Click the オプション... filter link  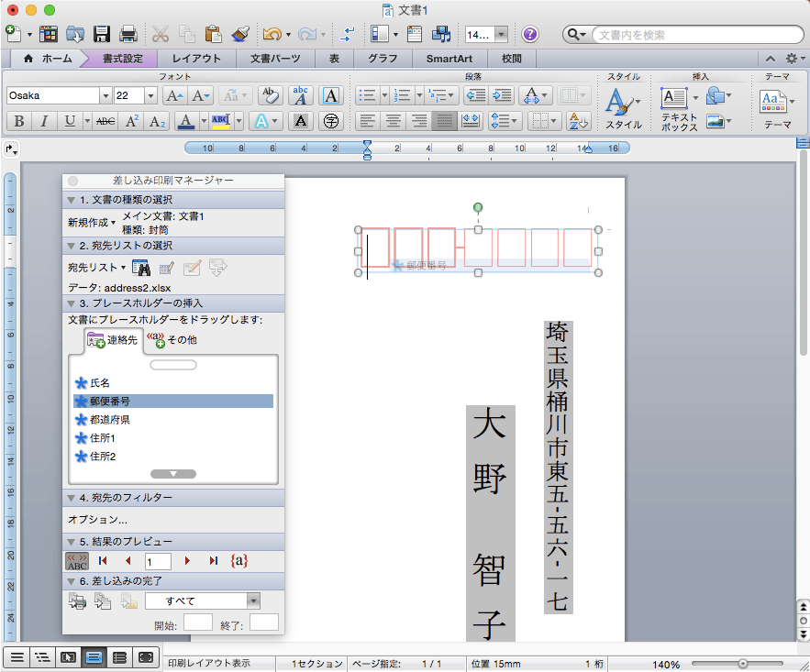[x=97, y=520]
